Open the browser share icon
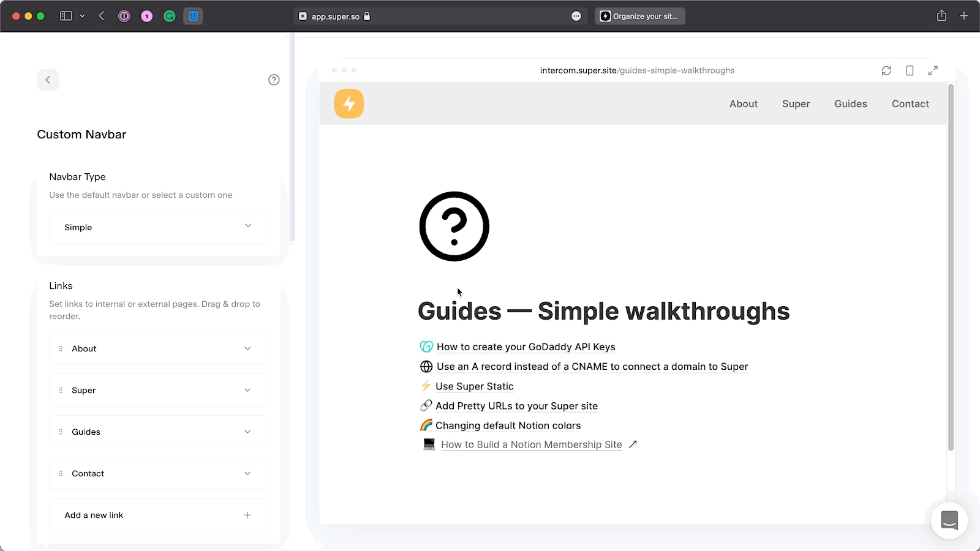Viewport: 980px width, 551px height. pyautogui.click(x=941, y=16)
